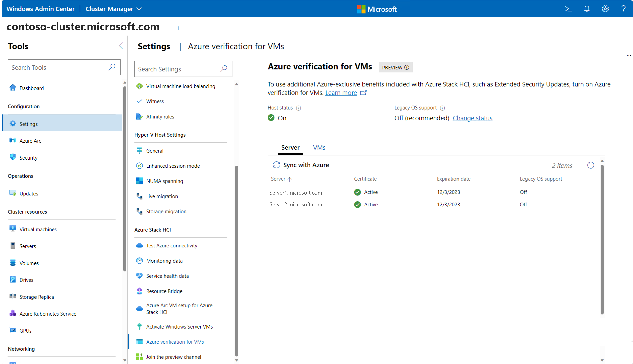Click the PREVIEW badge info icon
The width and height of the screenshot is (633, 364).
407,67
